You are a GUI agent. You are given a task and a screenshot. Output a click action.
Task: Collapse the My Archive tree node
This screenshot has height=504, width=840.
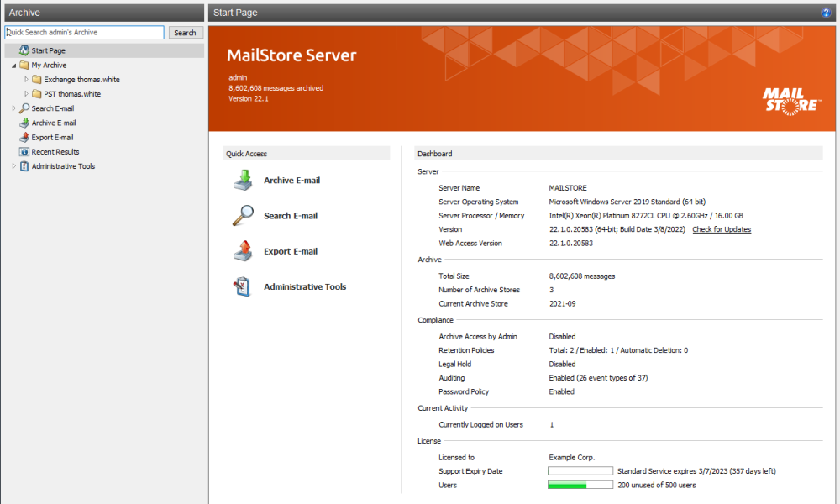(x=14, y=66)
